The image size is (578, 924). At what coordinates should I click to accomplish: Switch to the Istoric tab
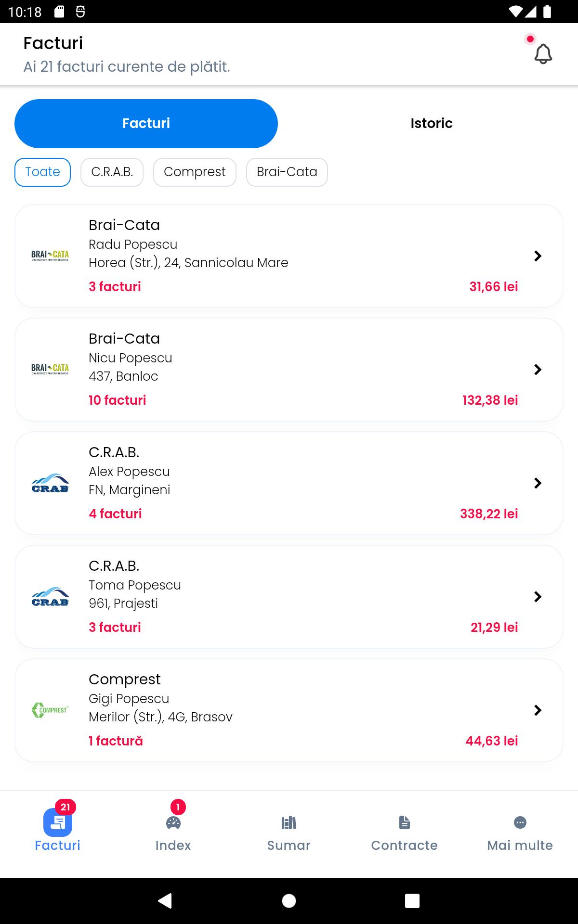[432, 123]
